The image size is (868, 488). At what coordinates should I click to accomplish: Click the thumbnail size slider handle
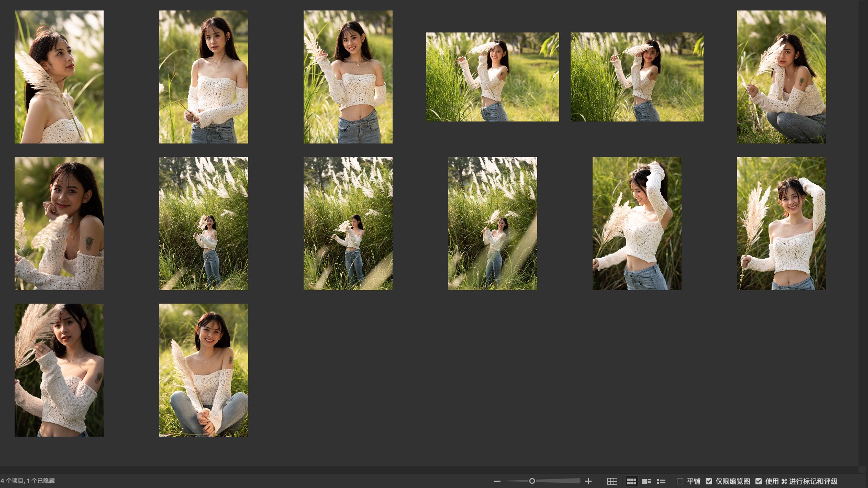pos(532,481)
